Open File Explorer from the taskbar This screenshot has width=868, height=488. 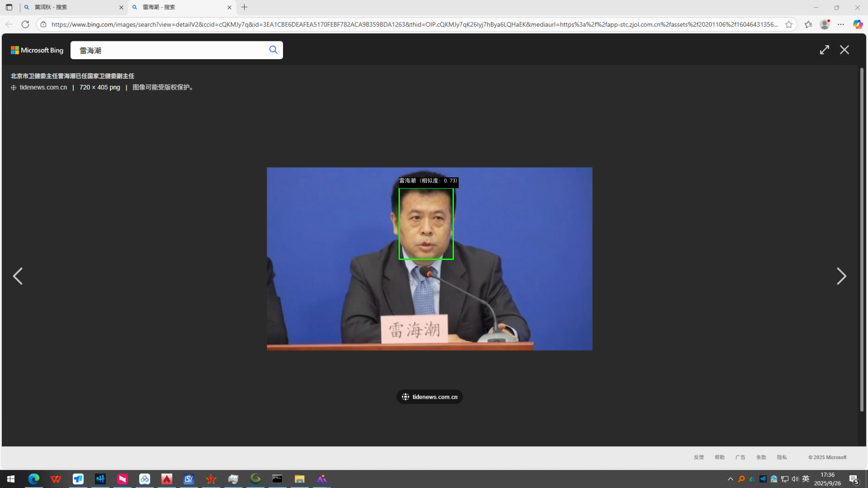tap(300, 479)
